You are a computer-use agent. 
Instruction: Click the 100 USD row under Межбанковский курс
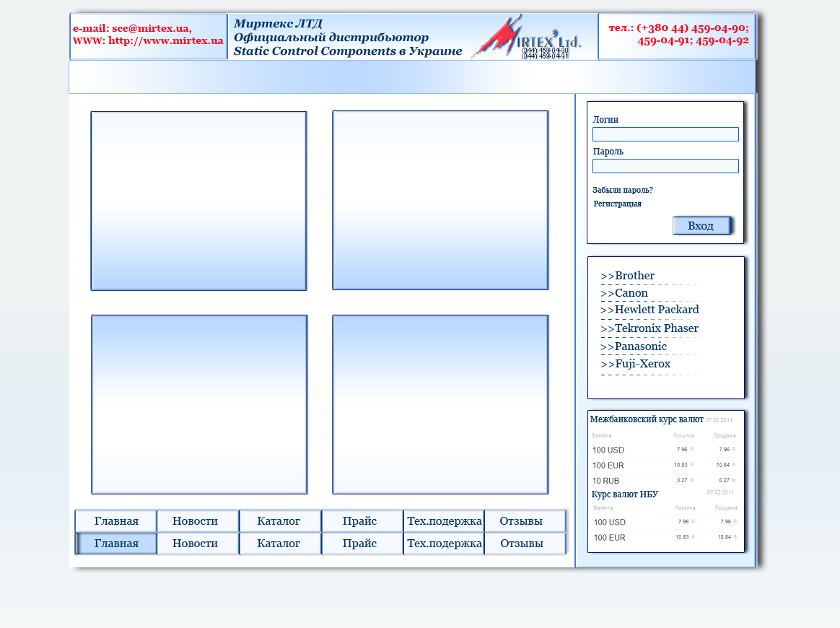point(665,450)
